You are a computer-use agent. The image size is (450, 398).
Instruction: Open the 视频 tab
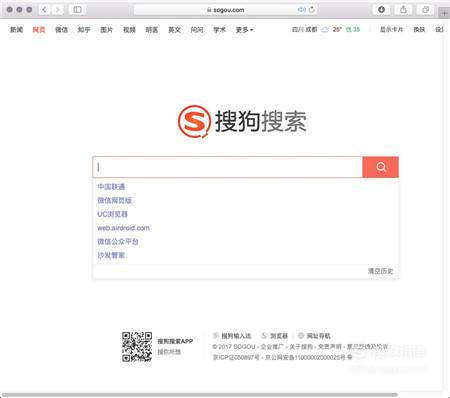pos(129,30)
